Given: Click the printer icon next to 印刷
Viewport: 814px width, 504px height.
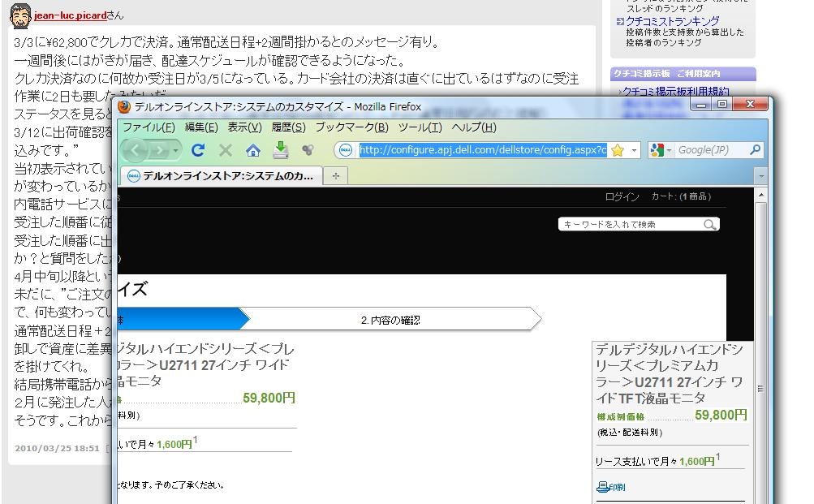Looking at the screenshot, I should click(602, 486).
